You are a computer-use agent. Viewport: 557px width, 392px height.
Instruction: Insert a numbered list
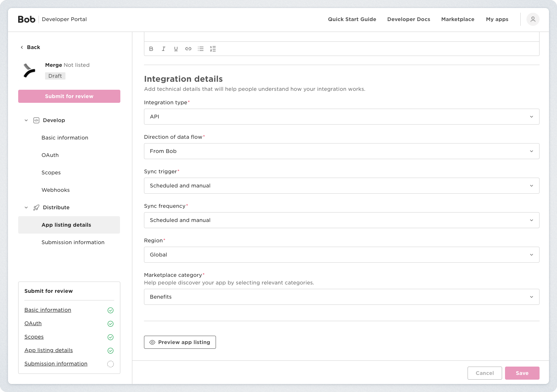[x=213, y=49]
